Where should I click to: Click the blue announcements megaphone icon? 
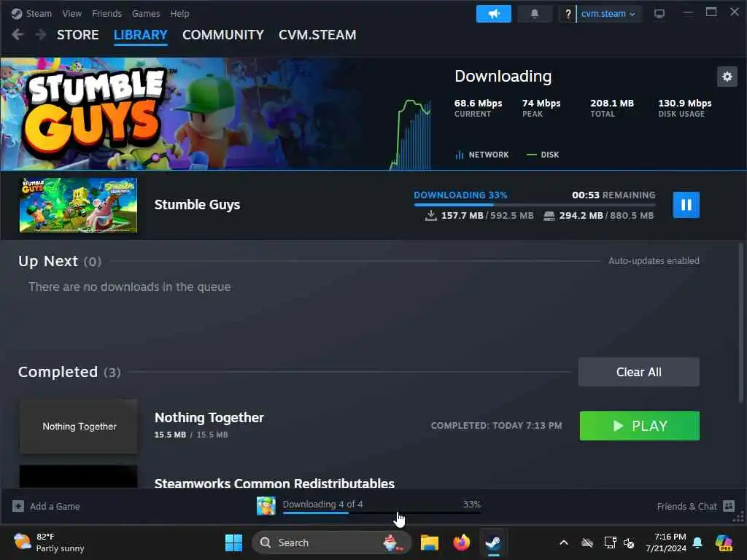[x=494, y=14]
